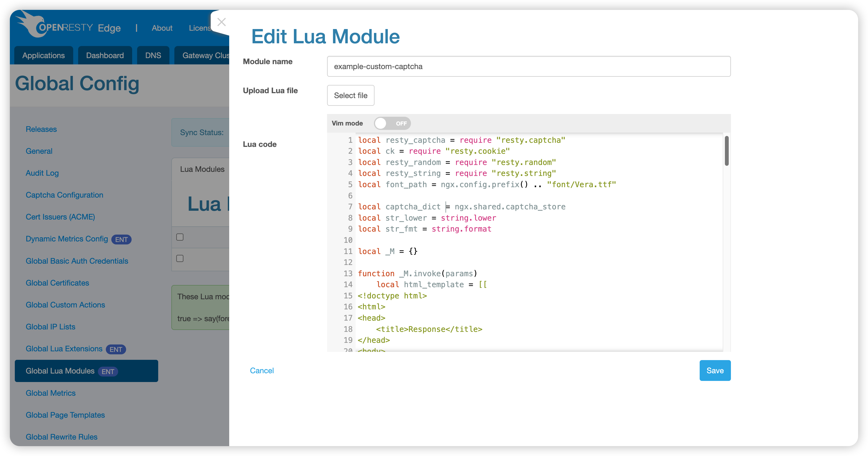Open Dynamic Metrics Config page
Viewport: 868px width, 456px height.
pos(67,239)
